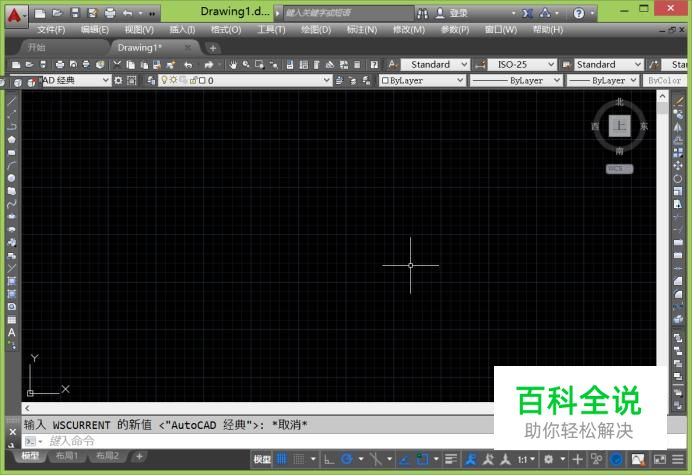Select the Chamfer modify tool

point(678,281)
